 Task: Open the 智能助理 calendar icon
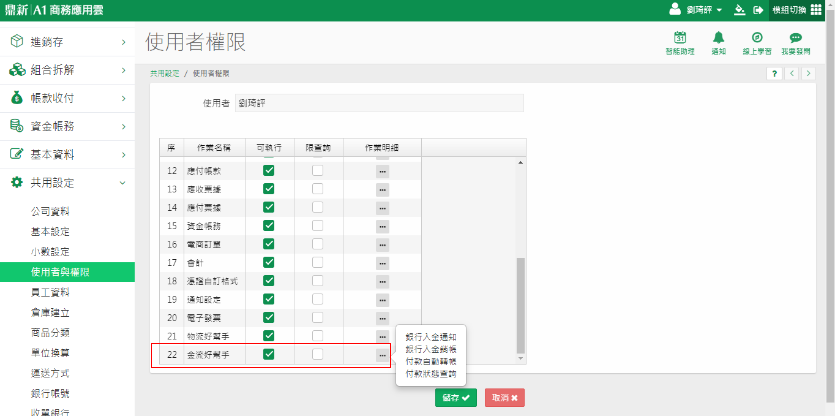680,37
